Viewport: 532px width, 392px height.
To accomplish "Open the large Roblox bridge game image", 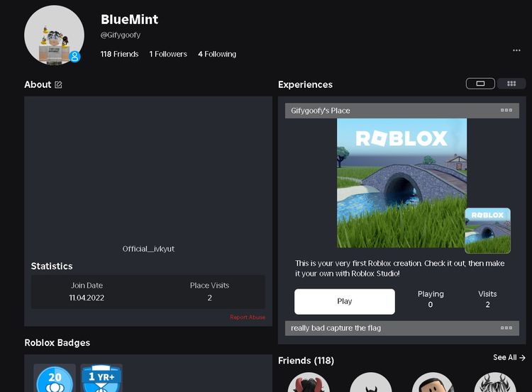I will click(401, 183).
